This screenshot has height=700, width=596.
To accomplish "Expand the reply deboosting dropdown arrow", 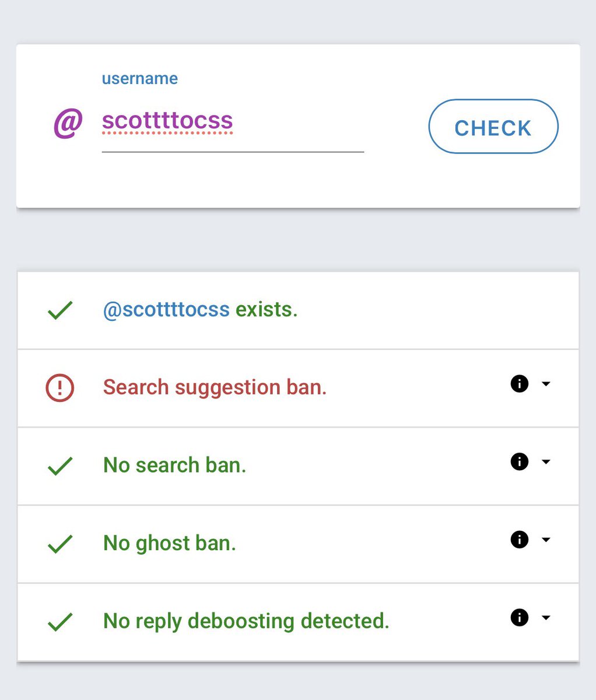I will (546, 617).
